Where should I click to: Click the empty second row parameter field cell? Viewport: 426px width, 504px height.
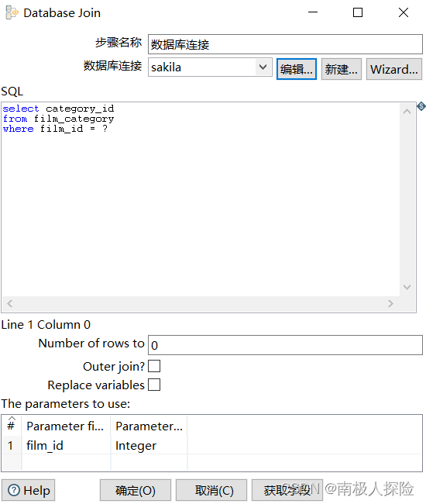click(66, 462)
